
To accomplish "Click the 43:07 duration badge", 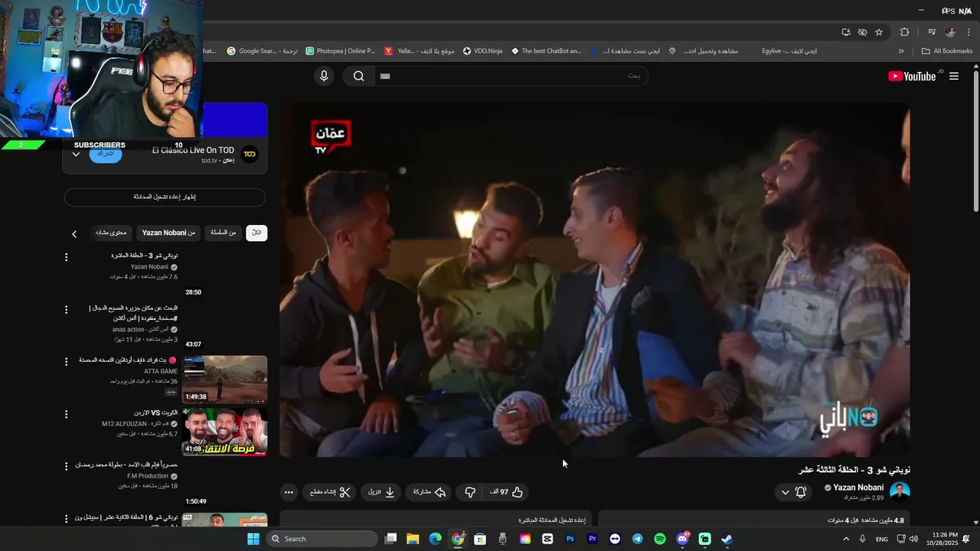I will 193,344.
